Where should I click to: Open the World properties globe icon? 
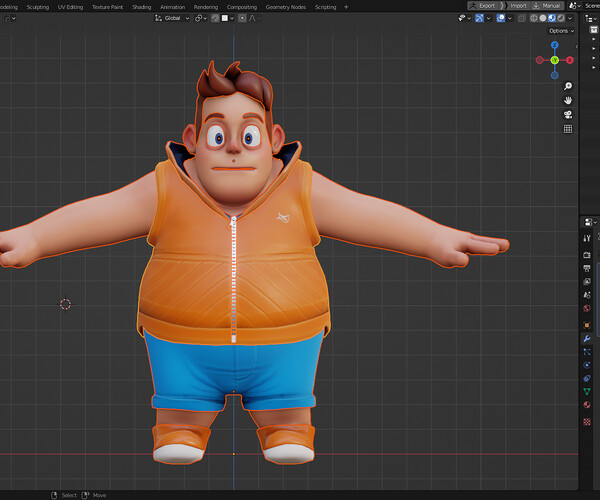[x=587, y=308]
